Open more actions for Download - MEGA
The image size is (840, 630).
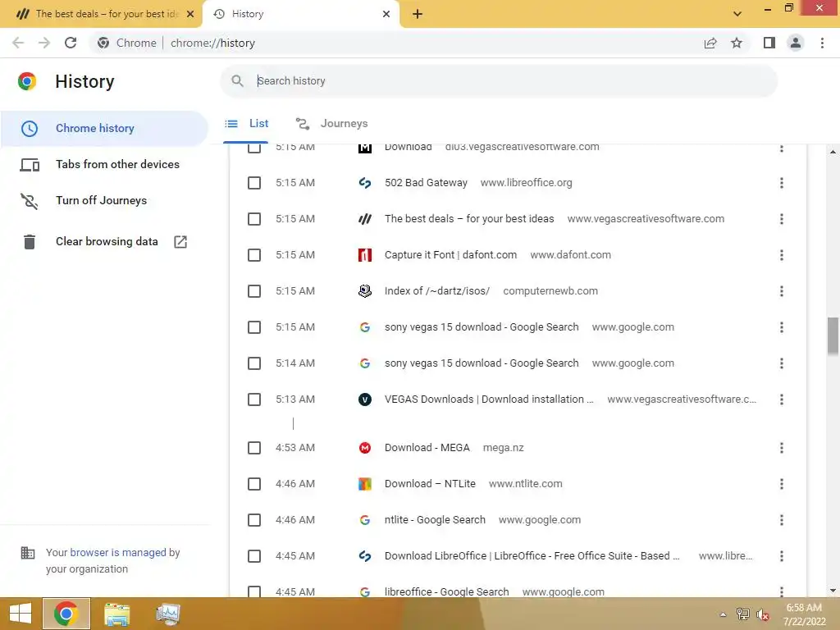tap(782, 448)
